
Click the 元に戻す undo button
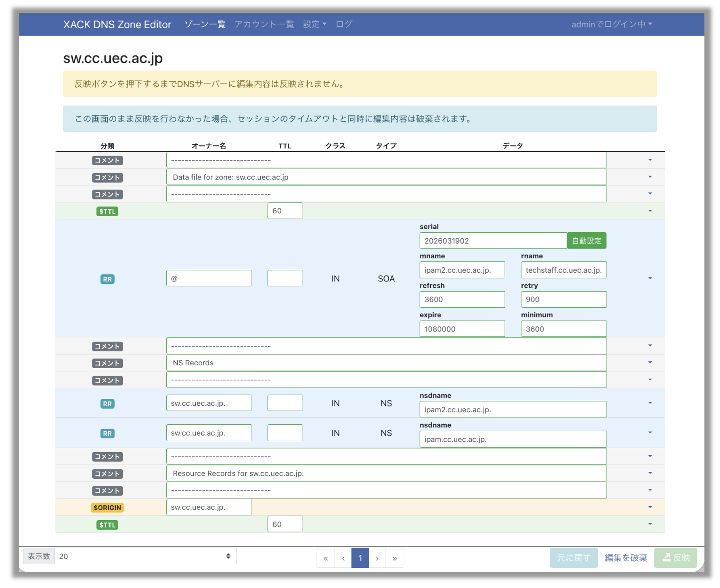(573, 558)
